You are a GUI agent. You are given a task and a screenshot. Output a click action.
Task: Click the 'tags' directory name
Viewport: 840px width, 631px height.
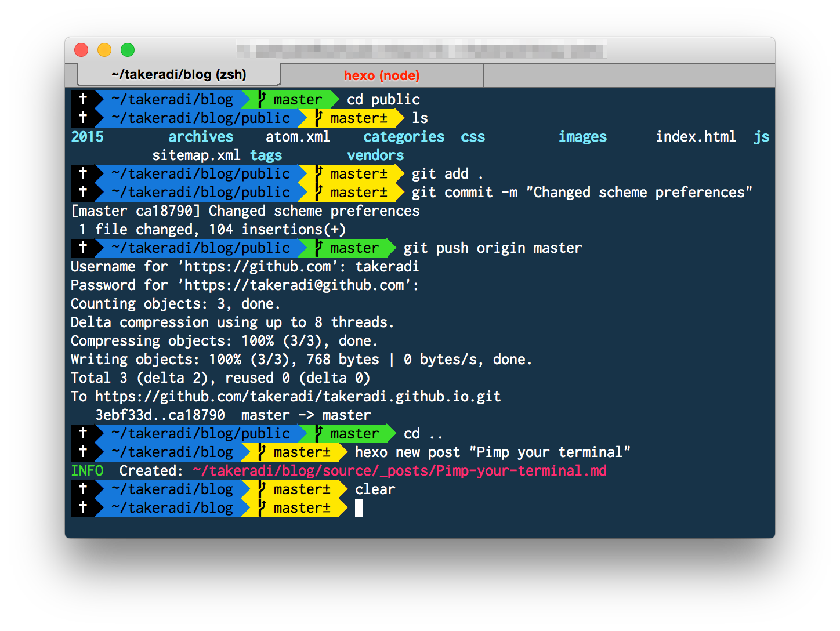point(266,155)
